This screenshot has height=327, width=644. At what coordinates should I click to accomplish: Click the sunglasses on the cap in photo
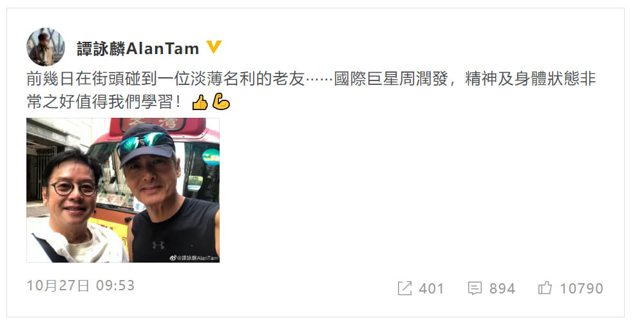click(x=144, y=141)
